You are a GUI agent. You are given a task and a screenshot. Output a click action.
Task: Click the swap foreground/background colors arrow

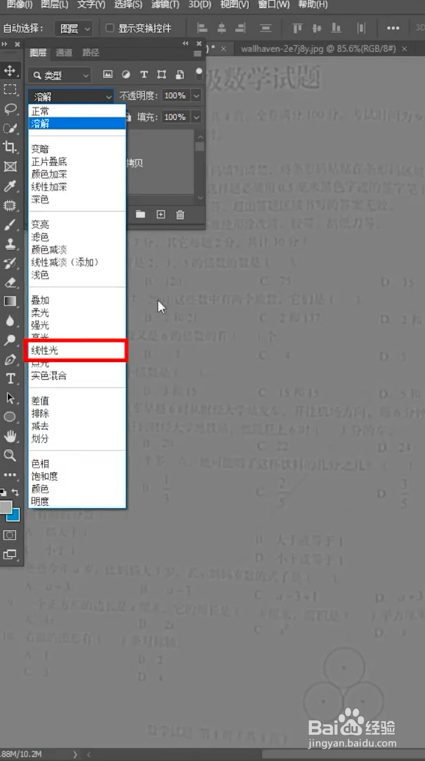pyautogui.click(x=15, y=492)
